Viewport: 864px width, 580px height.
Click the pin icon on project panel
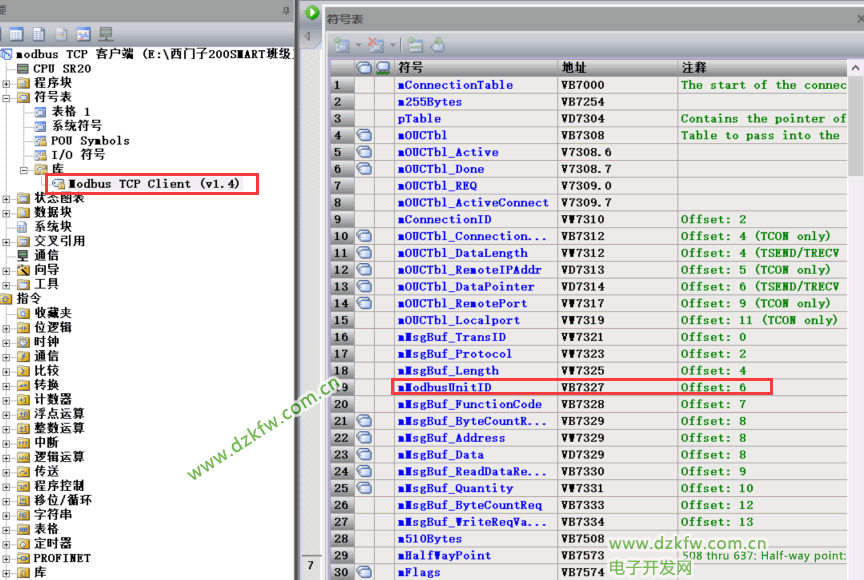pos(284,8)
